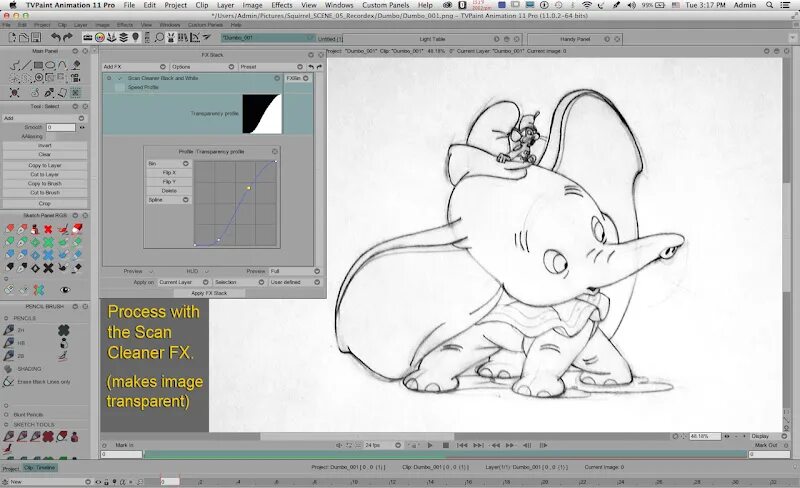Click the Crop button
The width and height of the screenshot is (800, 488).
pyautogui.click(x=45, y=203)
